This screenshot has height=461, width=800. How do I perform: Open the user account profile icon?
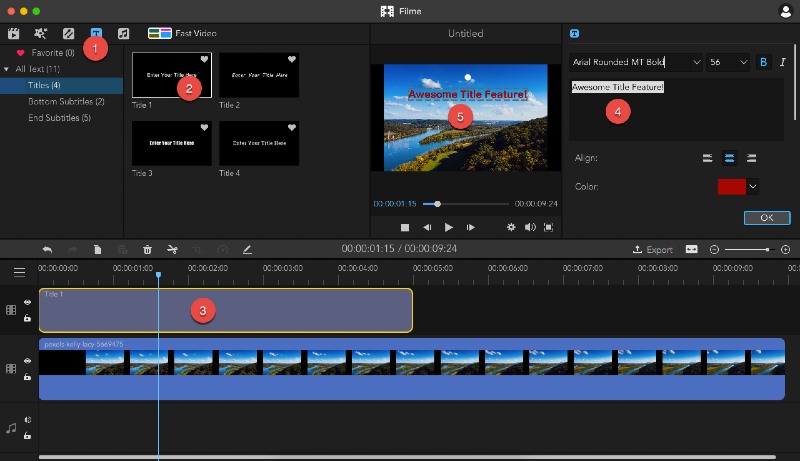point(786,11)
